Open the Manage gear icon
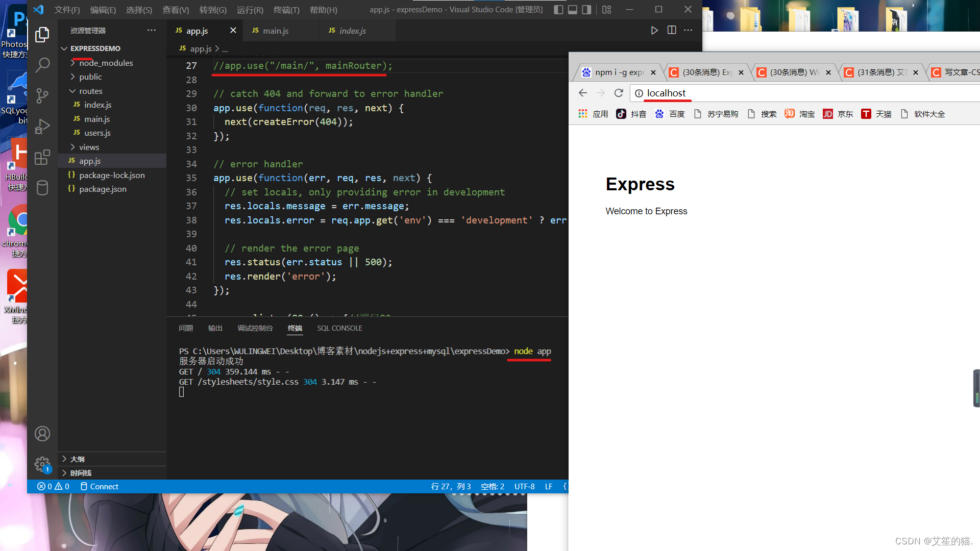 (42, 464)
